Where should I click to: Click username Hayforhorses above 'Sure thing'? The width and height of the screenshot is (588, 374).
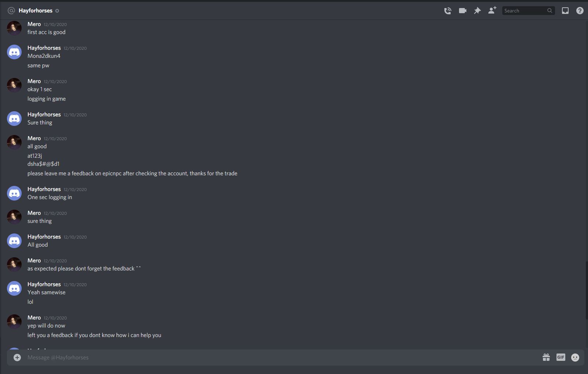click(x=44, y=115)
